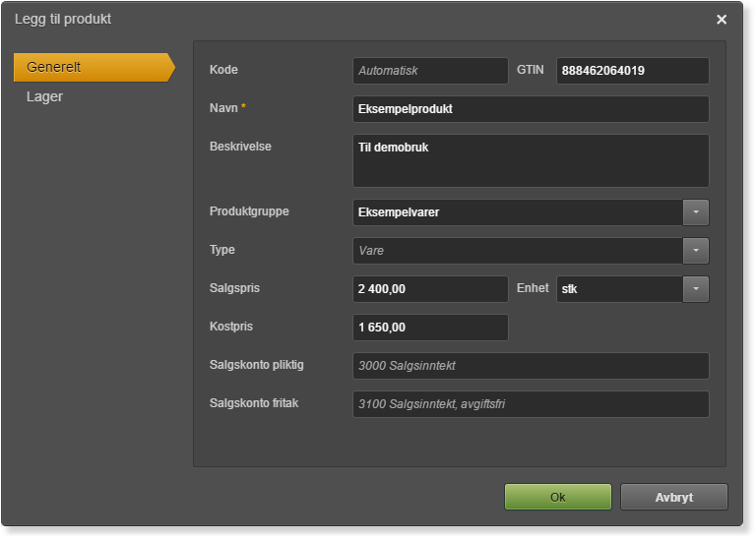Click the Kostpris cost field

pyautogui.click(x=430, y=328)
